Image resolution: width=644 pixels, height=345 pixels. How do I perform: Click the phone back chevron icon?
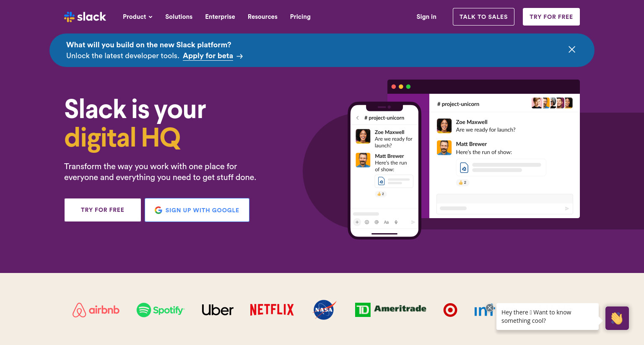(x=358, y=118)
